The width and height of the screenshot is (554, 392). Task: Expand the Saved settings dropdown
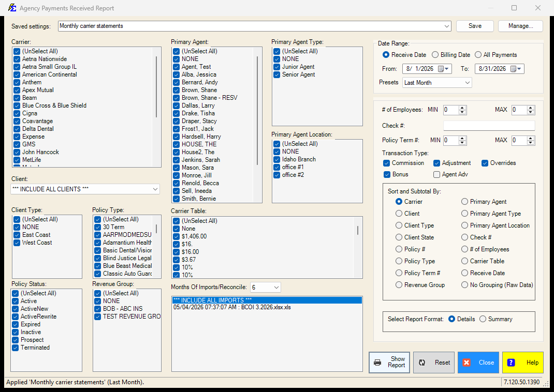click(x=447, y=26)
